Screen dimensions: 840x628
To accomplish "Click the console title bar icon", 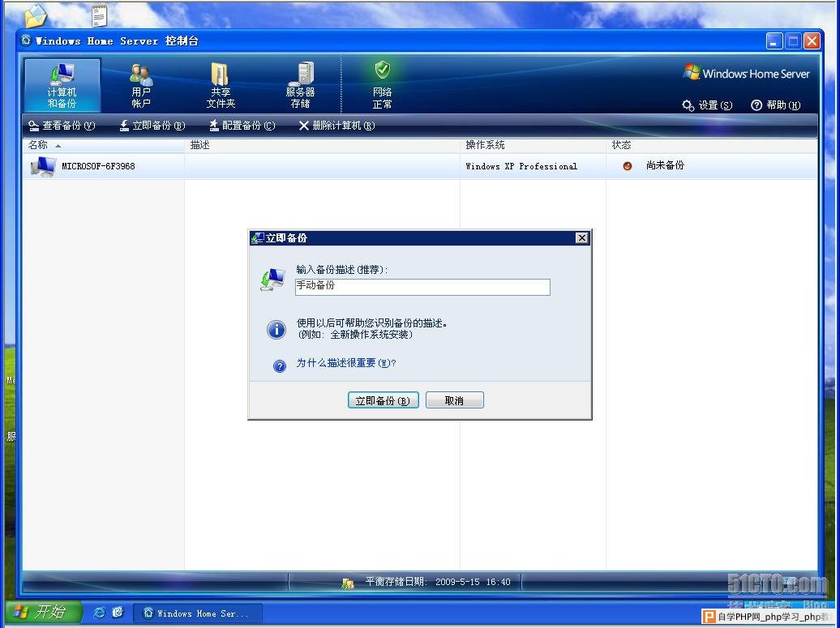I will (x=26, y=41).
